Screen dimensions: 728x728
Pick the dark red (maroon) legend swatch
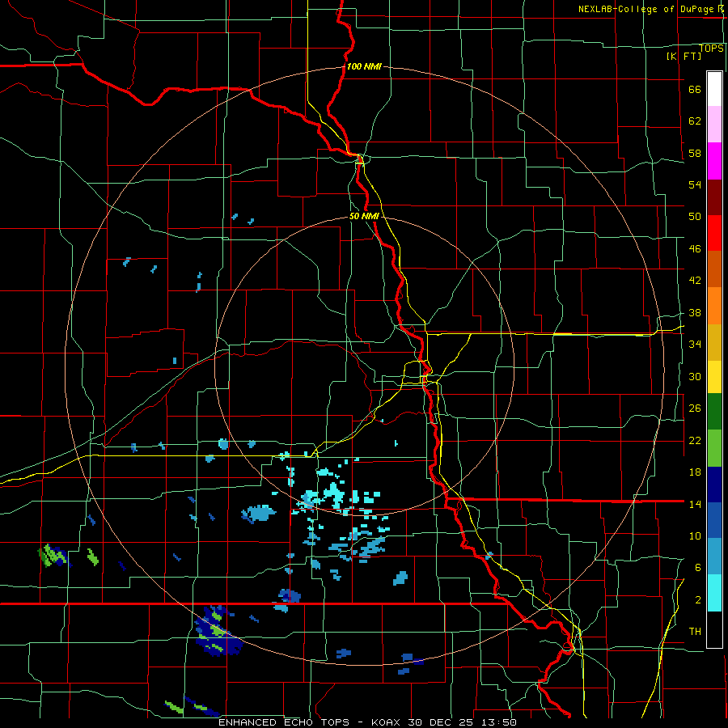click(x=714, y=197)
